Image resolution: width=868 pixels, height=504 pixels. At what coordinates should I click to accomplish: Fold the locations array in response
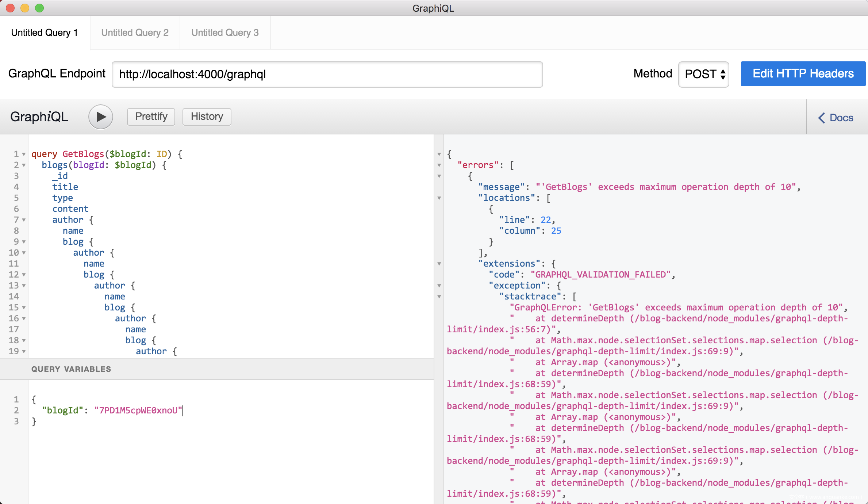coord(439,198)
